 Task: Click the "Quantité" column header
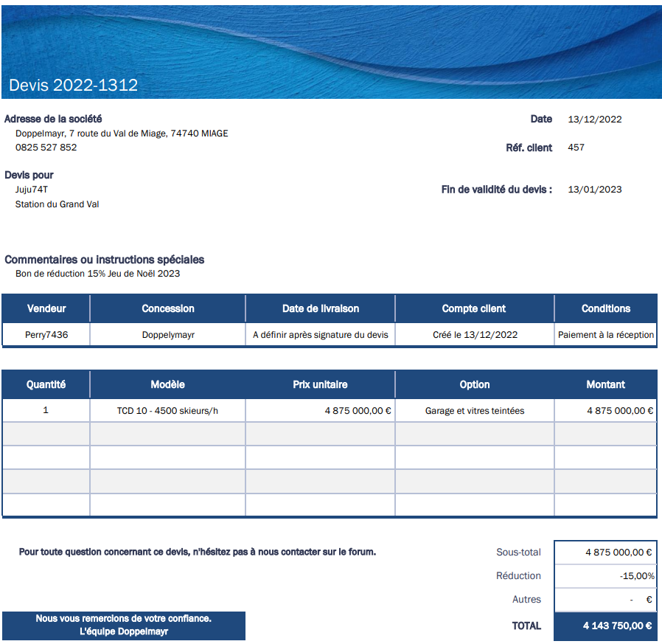click(46, 384)
